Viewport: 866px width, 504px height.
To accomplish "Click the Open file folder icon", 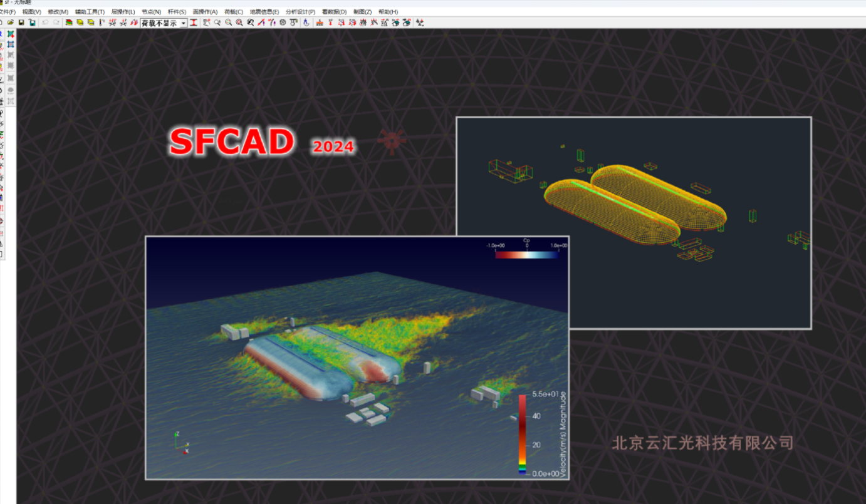I will 11,23.
